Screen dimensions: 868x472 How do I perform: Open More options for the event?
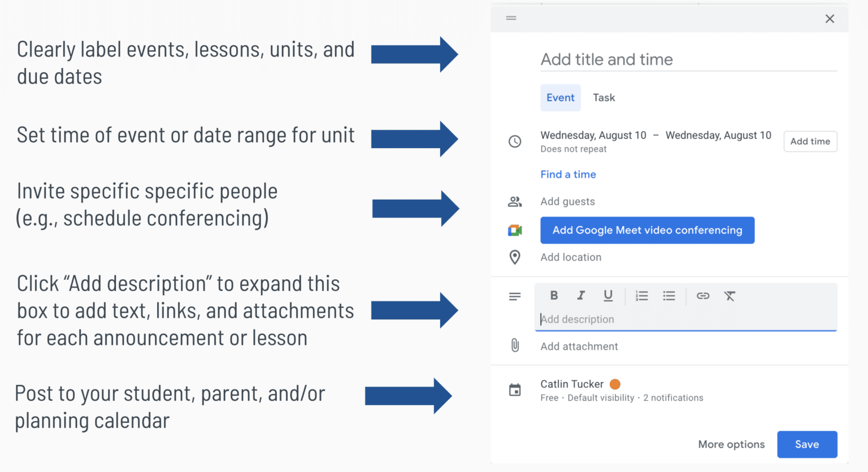[x=731, y=444]
